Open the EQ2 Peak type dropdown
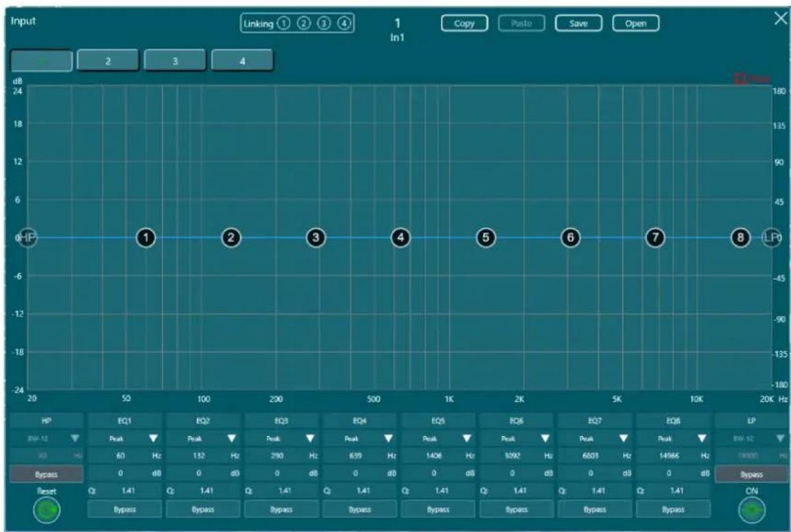The image size is (791, 532). [x=203, y=439]
